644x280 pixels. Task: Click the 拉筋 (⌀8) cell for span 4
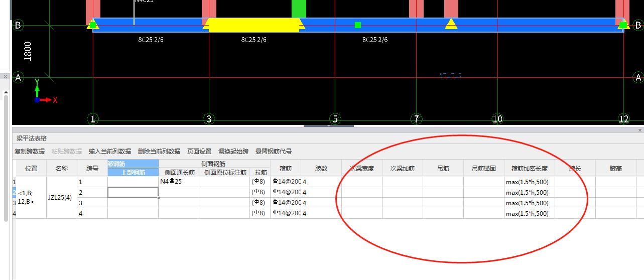261,213
